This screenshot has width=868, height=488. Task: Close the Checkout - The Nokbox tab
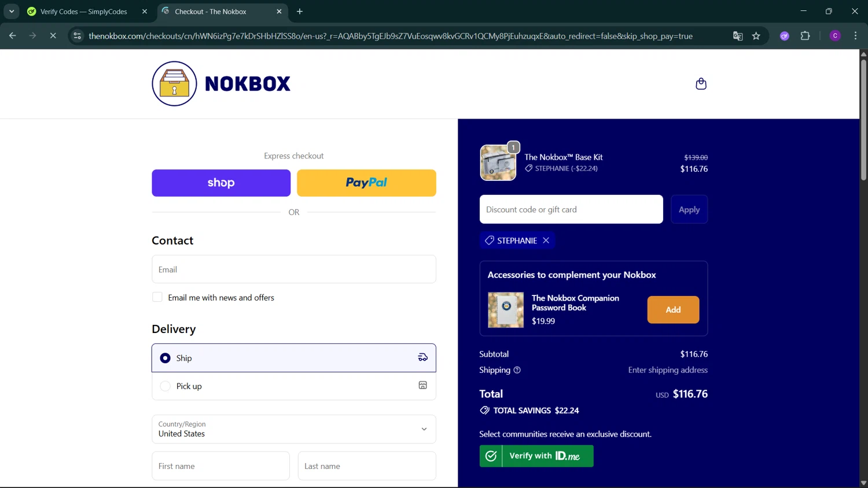279,12
